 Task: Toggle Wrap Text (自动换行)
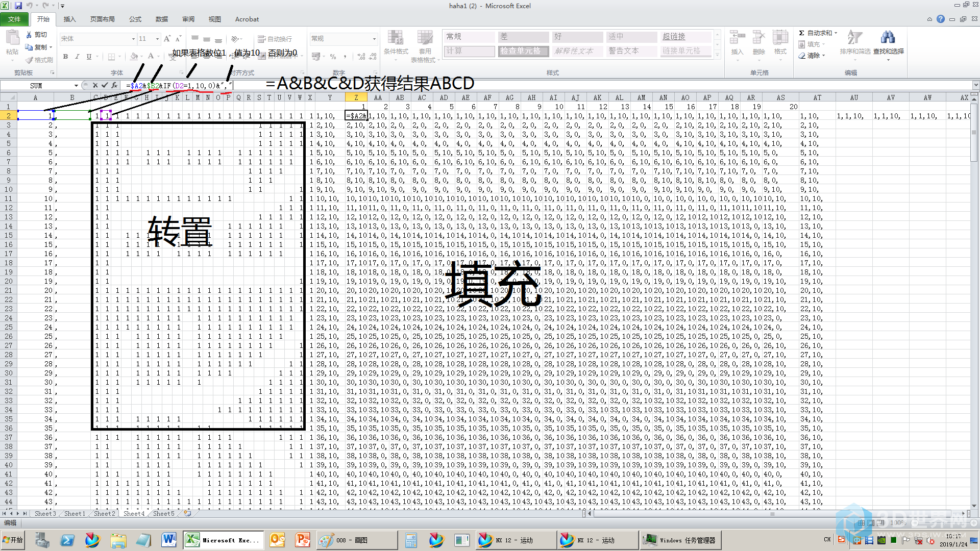pos(275,39)
